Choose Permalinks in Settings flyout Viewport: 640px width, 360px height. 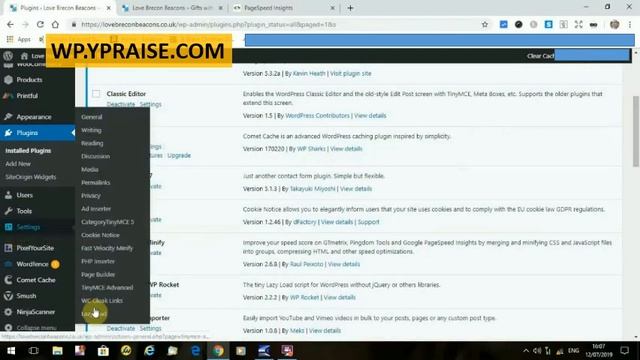pyautogui.click(x=96, y=182)
